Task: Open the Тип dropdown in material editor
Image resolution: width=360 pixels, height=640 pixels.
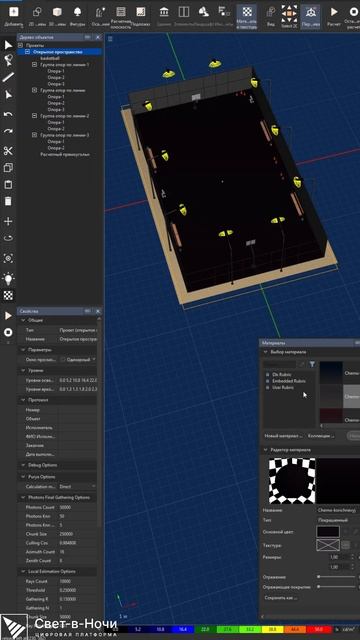Action: (338, 520)
